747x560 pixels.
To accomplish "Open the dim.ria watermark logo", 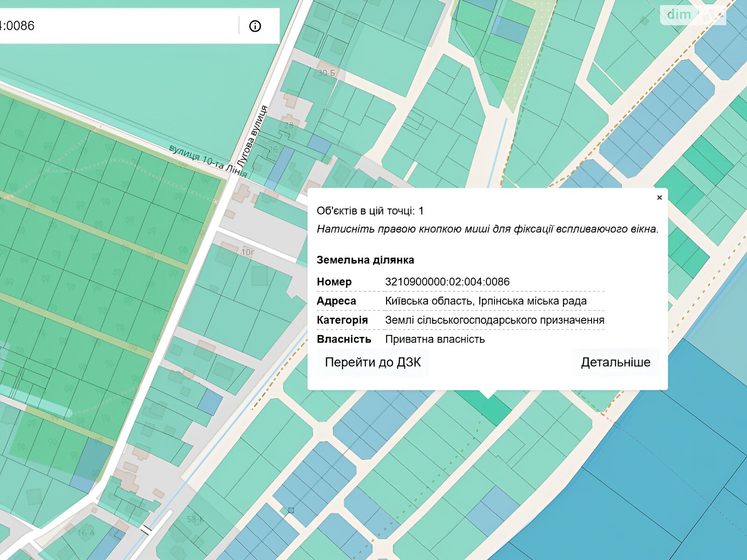I will click(692, 15).
